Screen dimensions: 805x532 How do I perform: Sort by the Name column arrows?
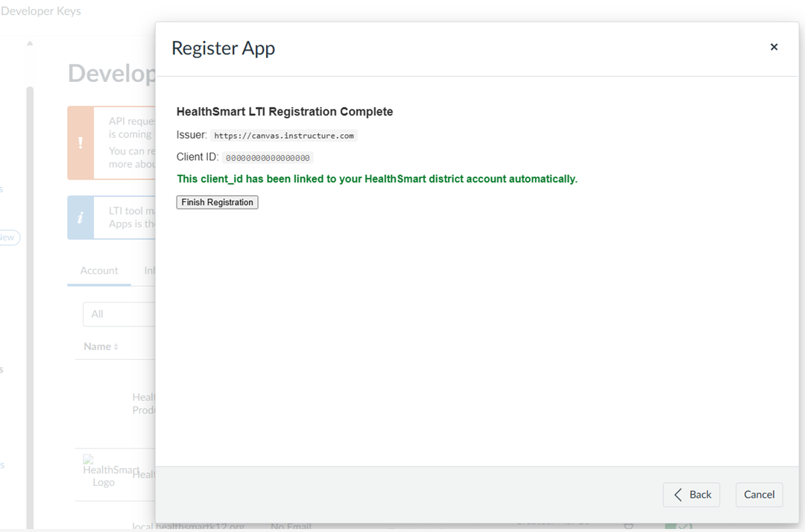coord(116,346)
